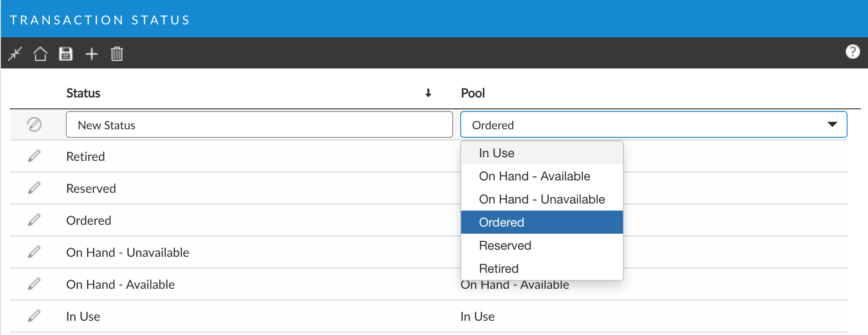Collapse the Pool dropdown via its arrow

pos(832,125)
